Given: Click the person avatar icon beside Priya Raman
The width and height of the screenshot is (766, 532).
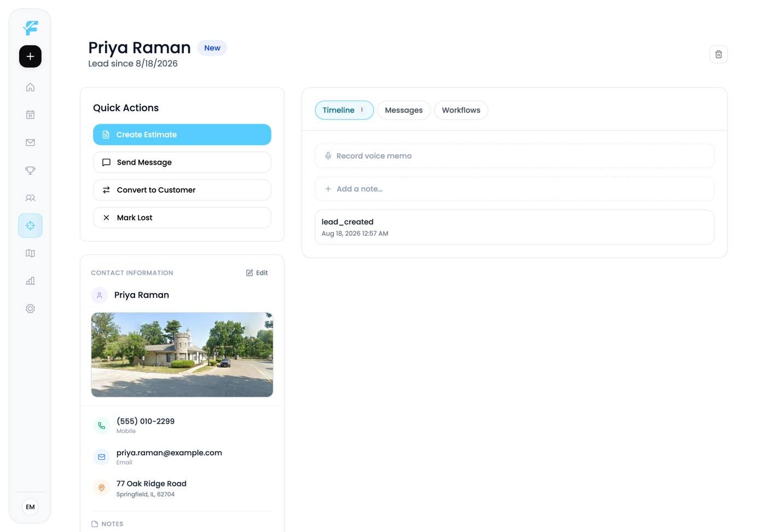Looking at the screenshot, I should 100,295.
